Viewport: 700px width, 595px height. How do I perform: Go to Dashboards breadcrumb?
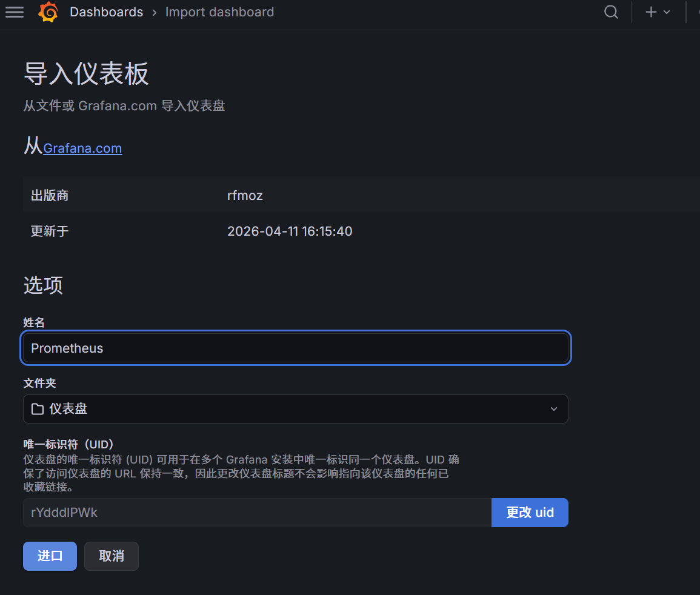coord(106,12)
